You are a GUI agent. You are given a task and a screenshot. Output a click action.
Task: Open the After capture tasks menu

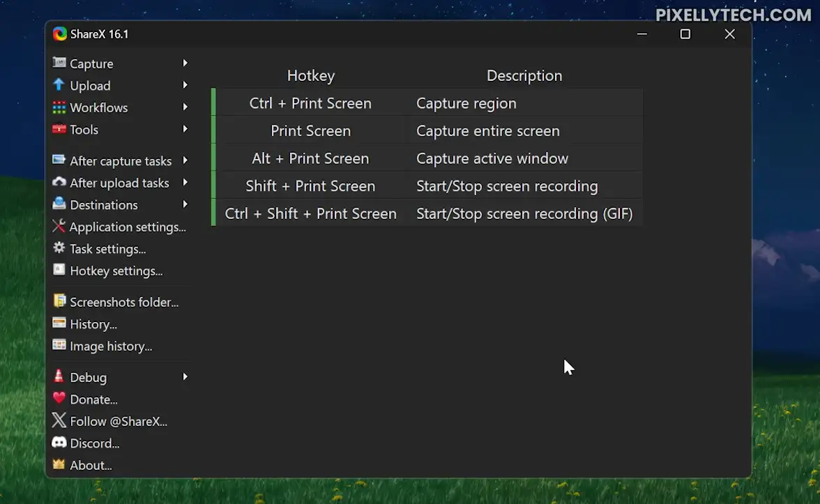(x=120, y=160)
